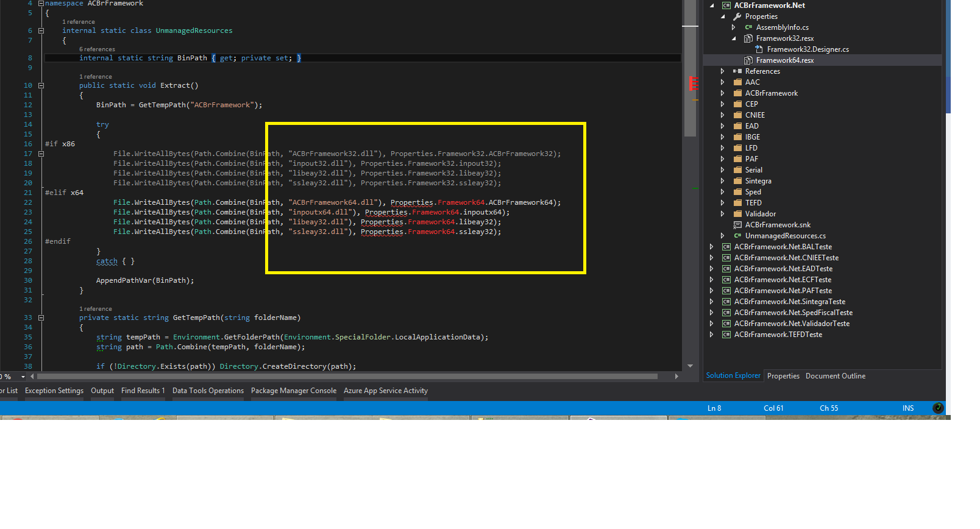This screenshot has width=980, height=529.
Task: Click the horizontal scrollbar left arrow
Action: click(x=32, y=377)
